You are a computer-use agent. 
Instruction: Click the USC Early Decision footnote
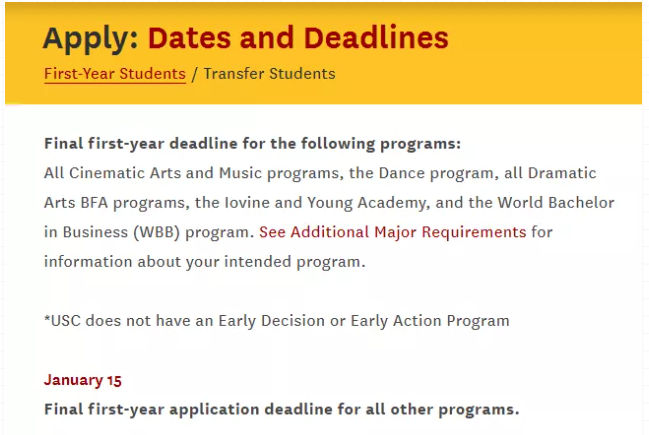point(276,321)
